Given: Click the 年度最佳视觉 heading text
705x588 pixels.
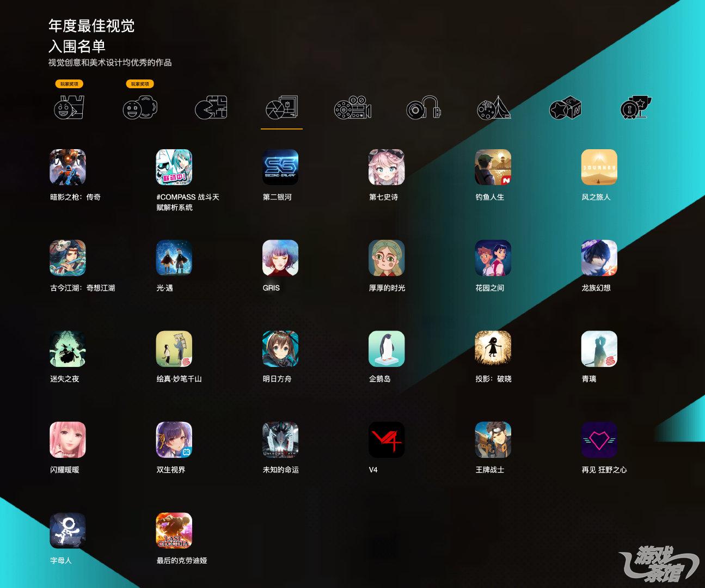Looking at the screenshot, I should pyautogui.click(x=91, y=26).
